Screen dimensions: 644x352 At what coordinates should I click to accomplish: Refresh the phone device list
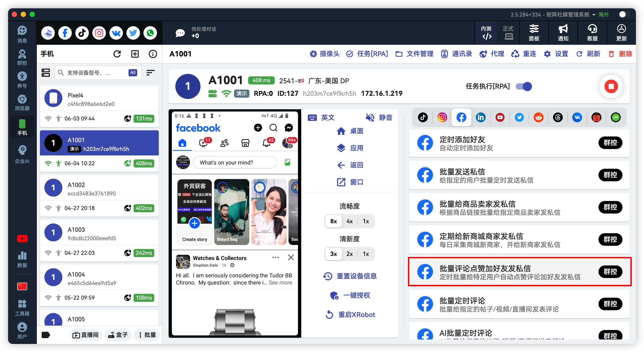click(x=117, y=54)
